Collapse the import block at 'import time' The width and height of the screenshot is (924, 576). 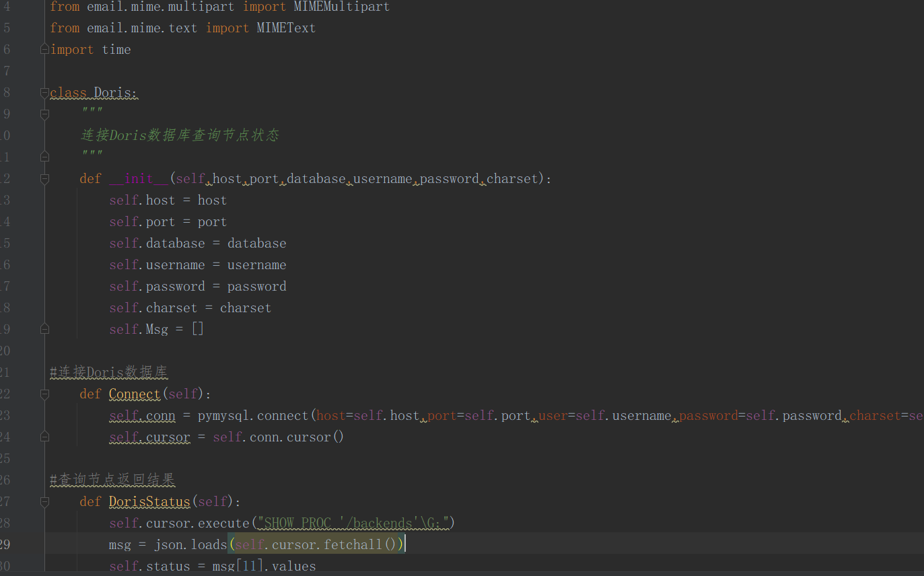coord(44,49)
